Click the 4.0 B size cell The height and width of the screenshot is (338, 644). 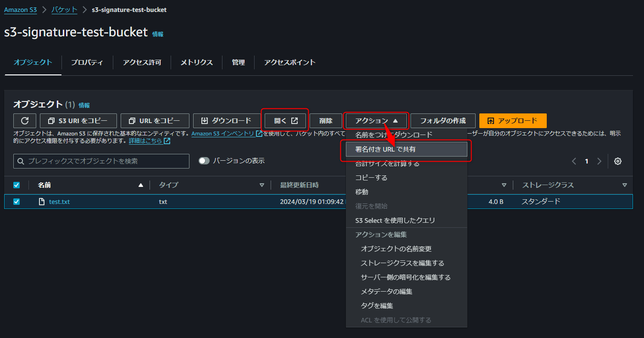tap(496, 202)
